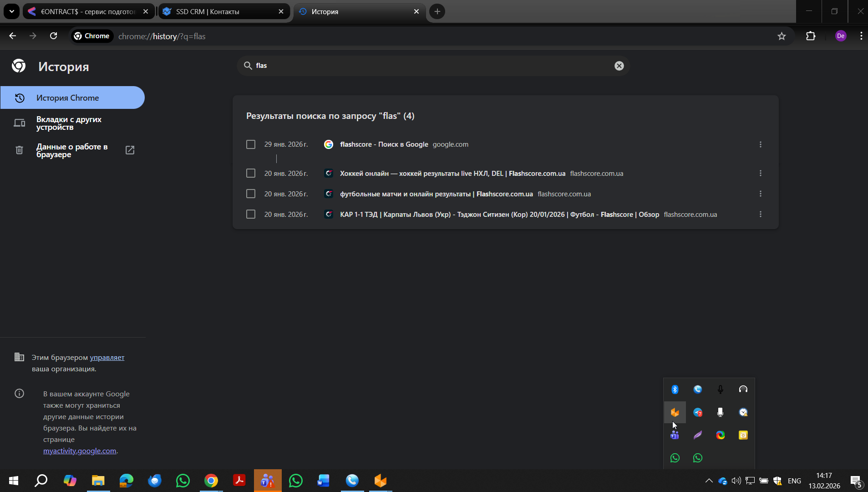
Task: Click the yellow square tray icon
Action: point(743,435)
